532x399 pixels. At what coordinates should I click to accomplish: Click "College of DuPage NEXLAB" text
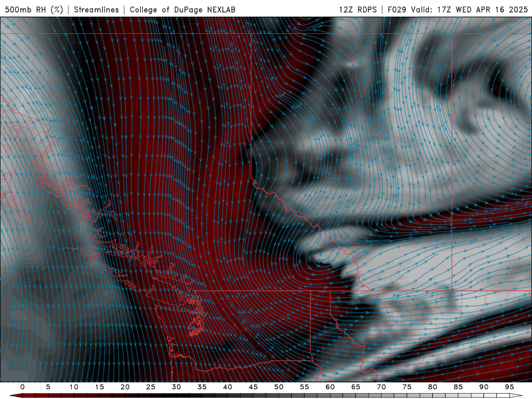coord(182,9)
